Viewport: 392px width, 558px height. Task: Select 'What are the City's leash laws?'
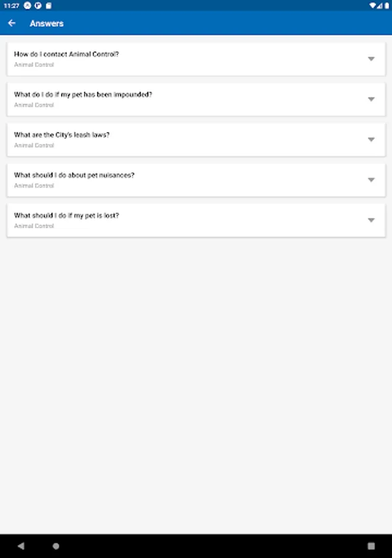pyautogui.click(x=62, y=135)
